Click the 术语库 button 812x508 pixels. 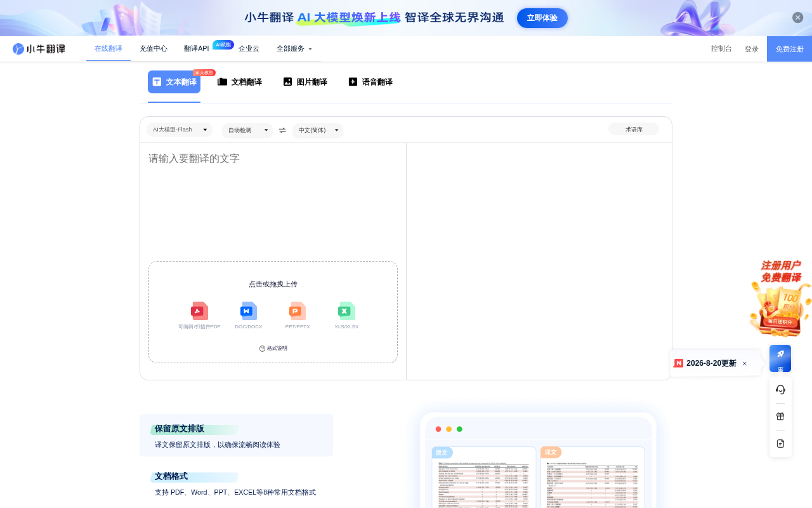(x=634, y=129)
